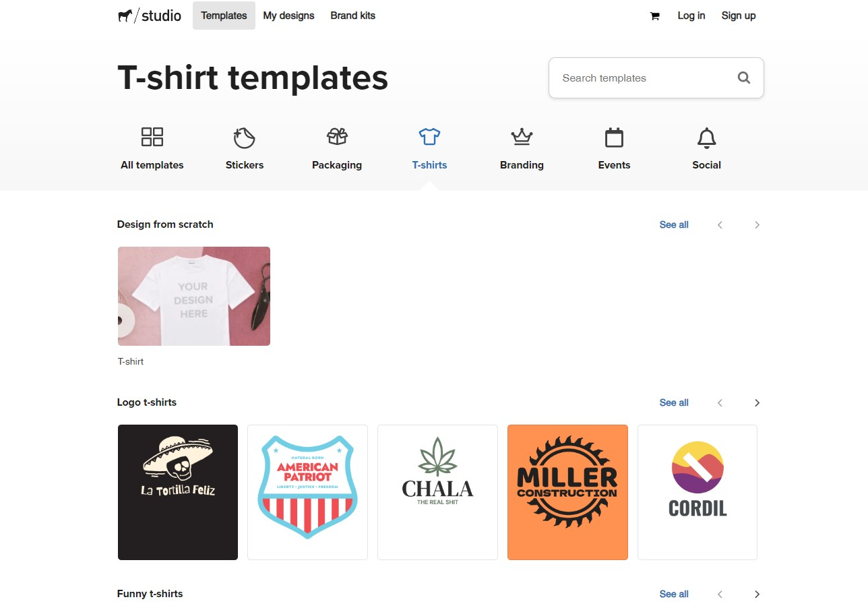Click See all for Logo t-shirts
868x612 pixels.
tap(673, 402)
